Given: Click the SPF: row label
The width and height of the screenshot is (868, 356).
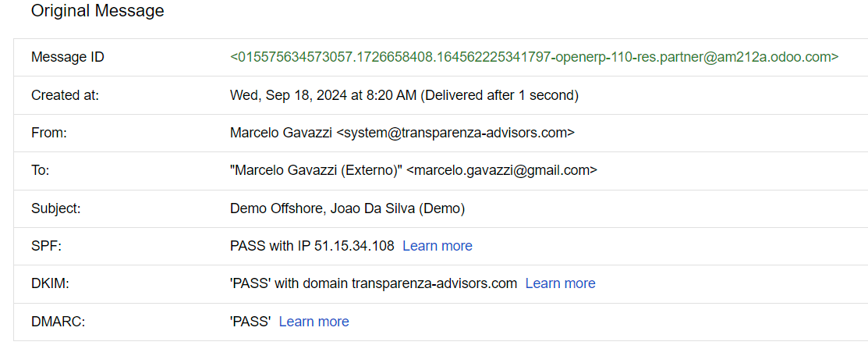Looking at the screenshot, I should (x=46, y=246).
